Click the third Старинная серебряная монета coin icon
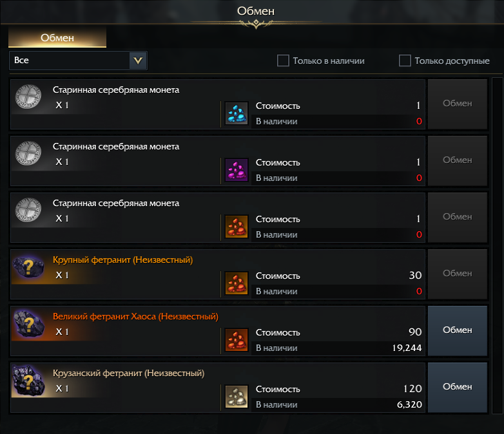504x434 pixels. (28, 211)
